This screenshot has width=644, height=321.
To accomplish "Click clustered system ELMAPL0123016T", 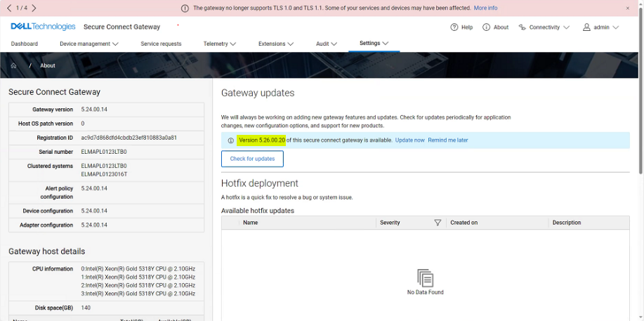I will click(x=105, y=174).
